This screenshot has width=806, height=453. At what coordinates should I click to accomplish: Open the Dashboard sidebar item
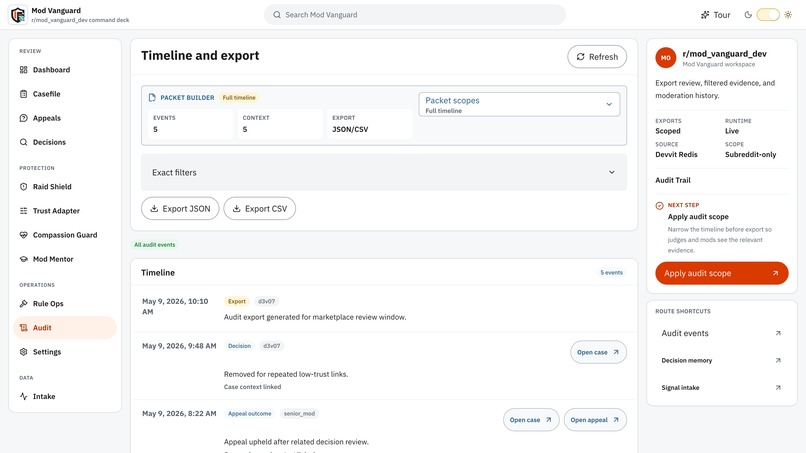[65, 70]
